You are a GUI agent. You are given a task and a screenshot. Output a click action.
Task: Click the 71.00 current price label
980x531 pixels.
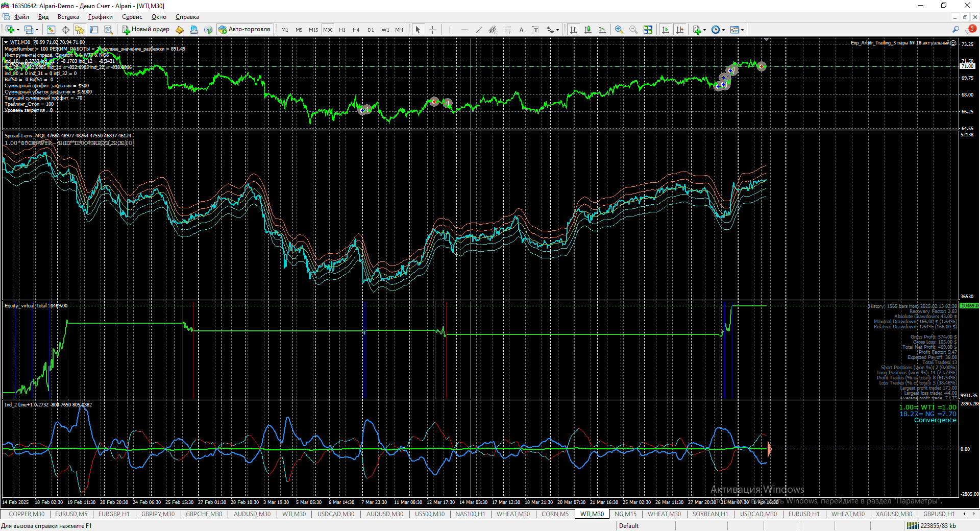(x=967, y=66)
